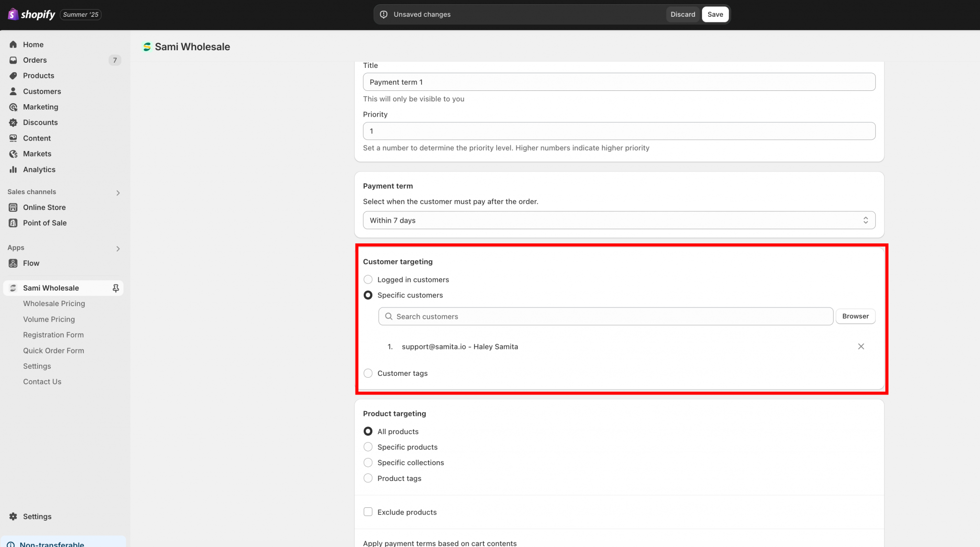Viewport: 980px width, 547px height.
Task: Click the Flow app icon
Action: point(13,263)
